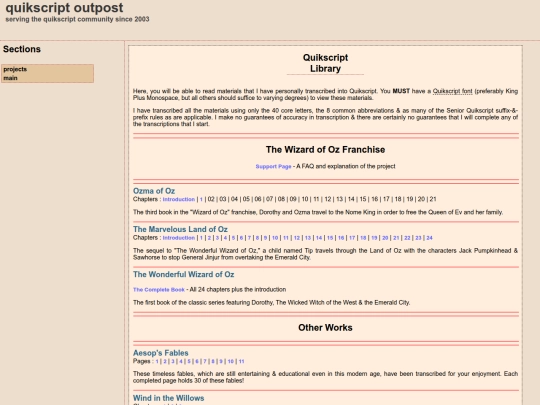The width and height of the screenshot is (540, 405).
Task: Open chapter 3 of Marvelous Land of Oz
Action: (x=217, y=238)
